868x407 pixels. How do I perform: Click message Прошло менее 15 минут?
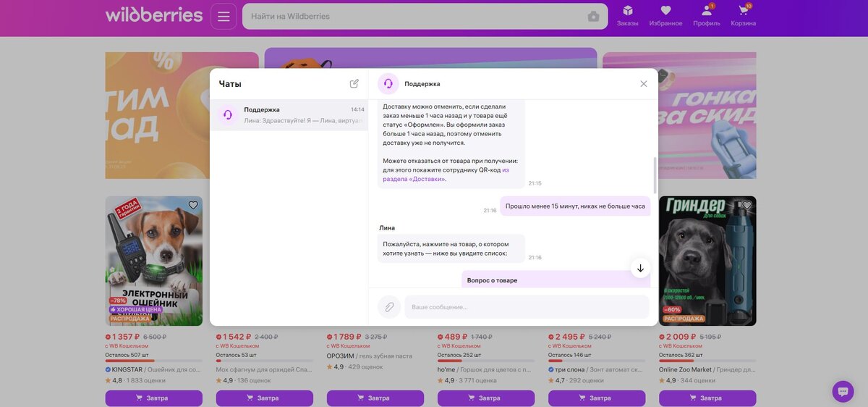tap(575, 206)
